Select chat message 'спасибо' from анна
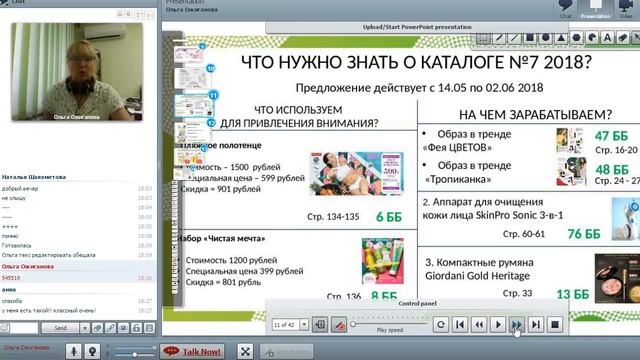This screenshot has height=360, width=640. [12, 301]
